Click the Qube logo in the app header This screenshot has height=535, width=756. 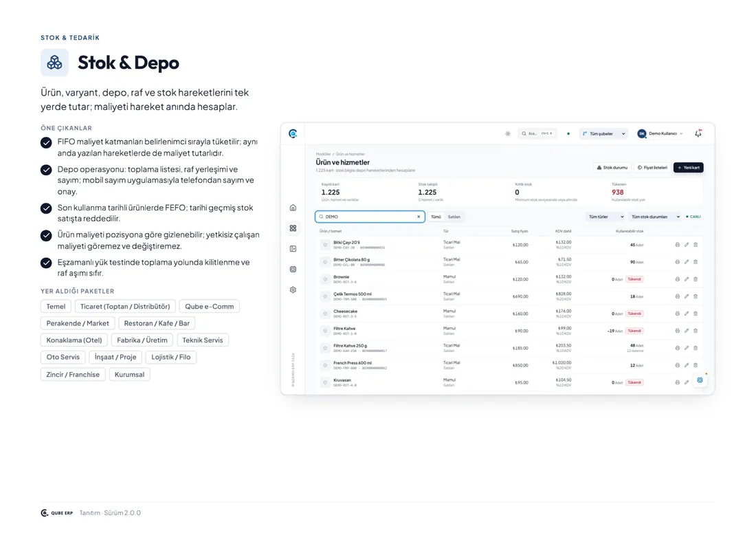[x=293, y=133]
